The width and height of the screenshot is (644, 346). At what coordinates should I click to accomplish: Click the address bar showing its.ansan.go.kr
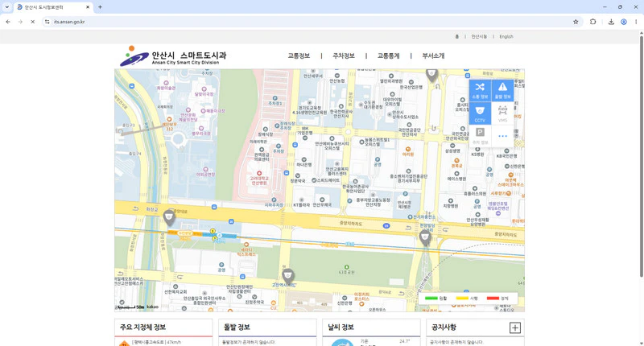pos(312,22)
